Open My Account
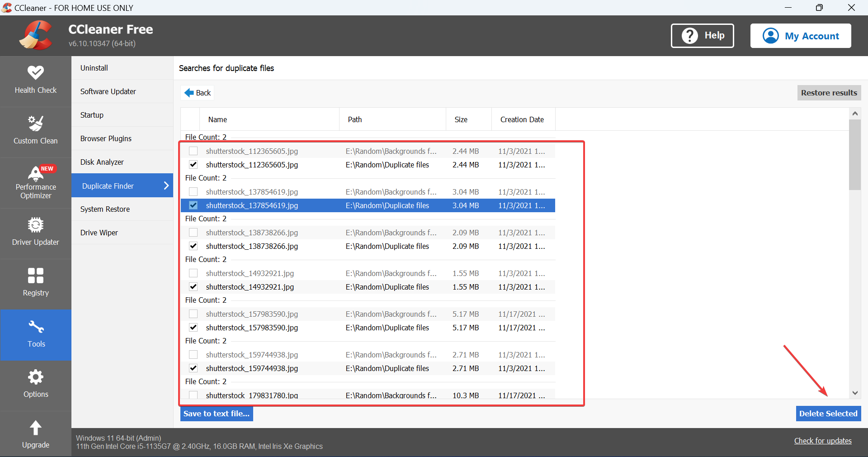The width and height of the screenshot is (868, 457). pyautogui.click(x=801, y=36)
